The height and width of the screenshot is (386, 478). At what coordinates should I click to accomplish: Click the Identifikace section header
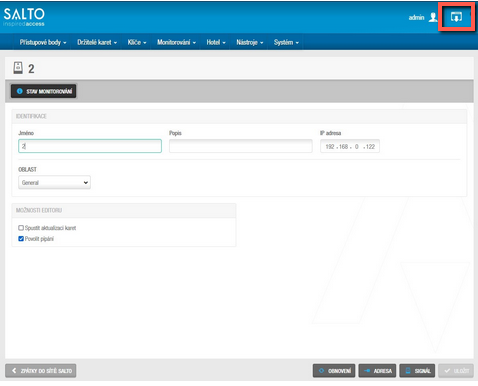coord(239,116)
